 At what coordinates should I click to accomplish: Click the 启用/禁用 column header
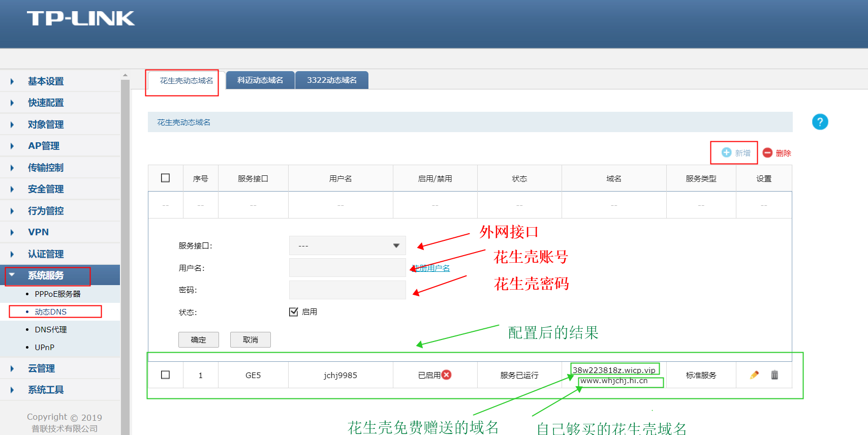pyautogui.click(x=435, y=178)
